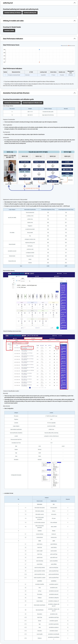Click the Download AI Model button

tap(9, 31)
